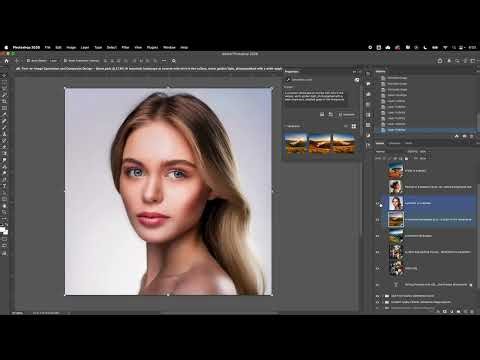The height and width of the screenshot is (360, 480).
Task: Switch to the Paths tab
Action: click(x=408, y=143)
